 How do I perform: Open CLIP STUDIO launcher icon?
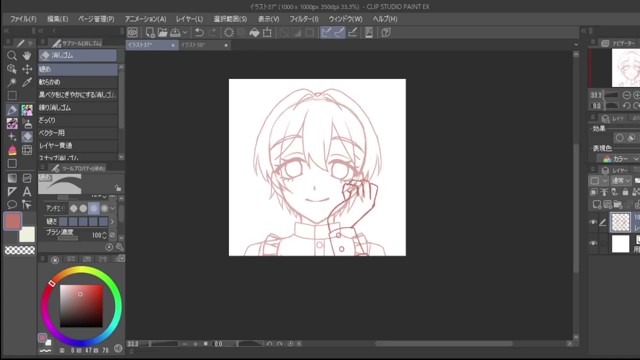[x=133, y=33]
